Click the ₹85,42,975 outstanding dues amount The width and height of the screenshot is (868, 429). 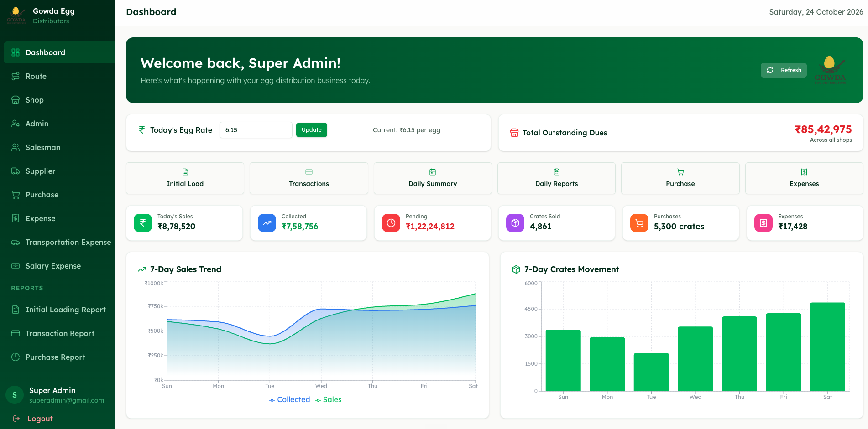pos(823,129)
